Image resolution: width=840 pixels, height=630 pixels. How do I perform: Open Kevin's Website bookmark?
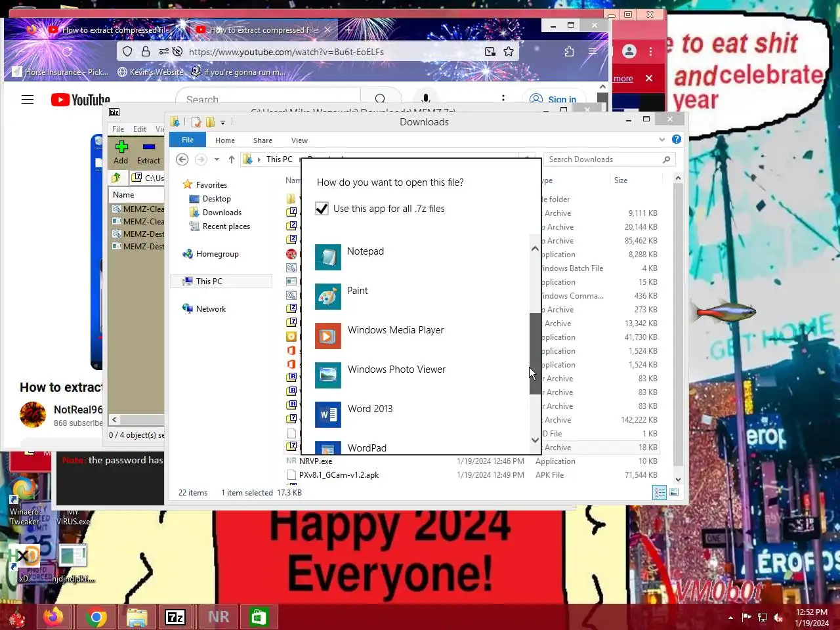150,72
